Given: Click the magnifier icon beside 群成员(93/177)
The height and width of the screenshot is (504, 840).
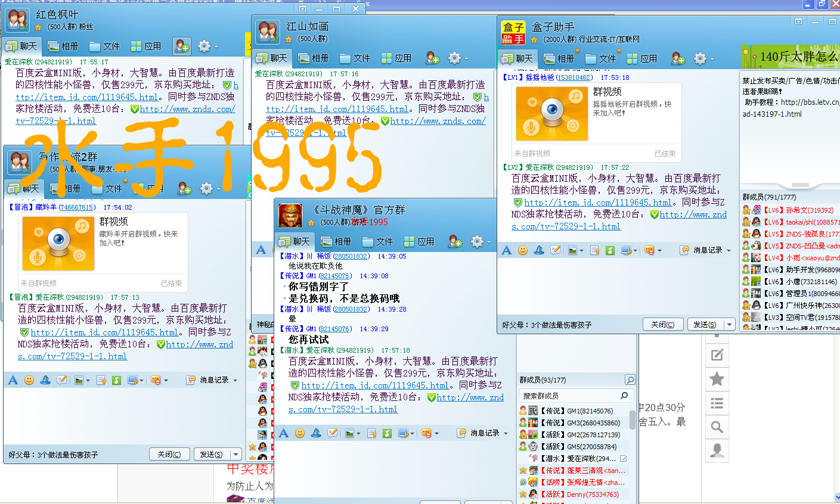Looking at the screenshot, I should point(630,379).
